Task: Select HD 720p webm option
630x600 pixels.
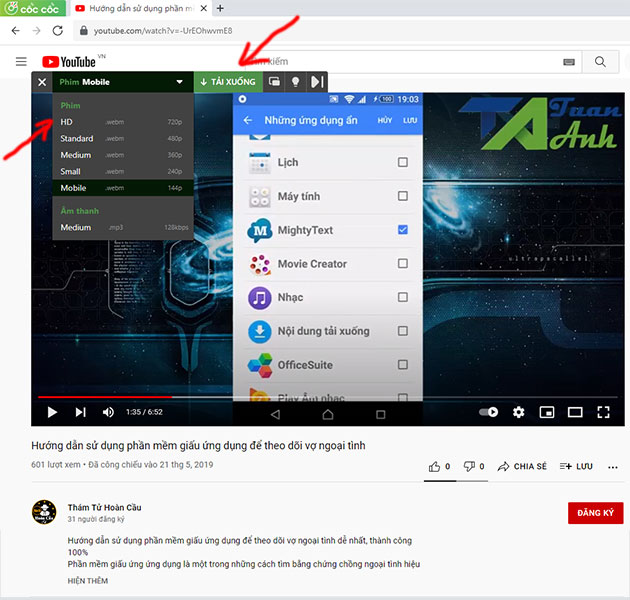Action: pos(123,122)
